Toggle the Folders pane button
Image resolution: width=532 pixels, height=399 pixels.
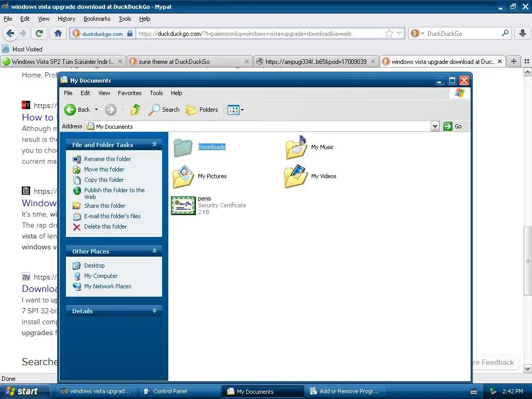click(x=202, y=110)
